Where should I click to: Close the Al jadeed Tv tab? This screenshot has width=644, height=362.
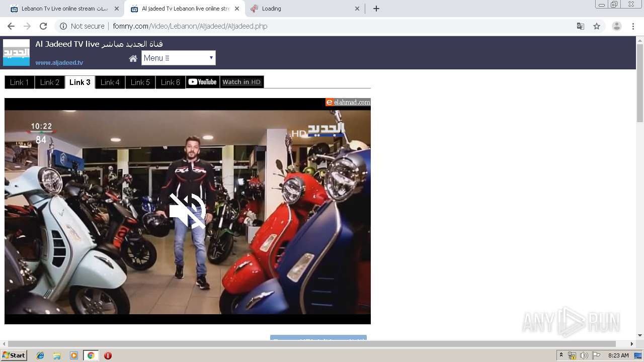(x=237, y=9)
